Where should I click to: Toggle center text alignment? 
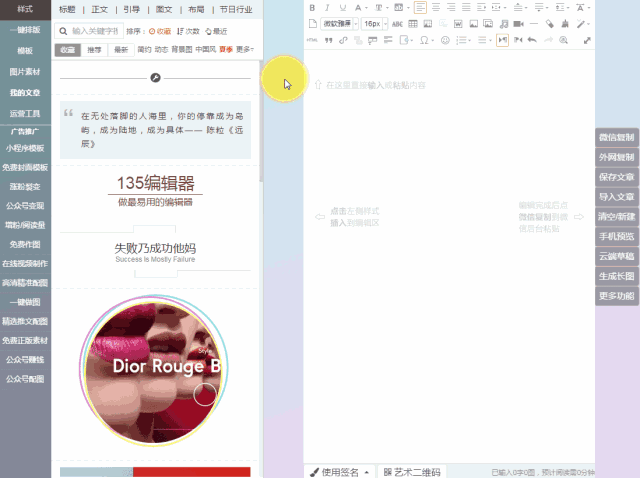click(436, 8)
